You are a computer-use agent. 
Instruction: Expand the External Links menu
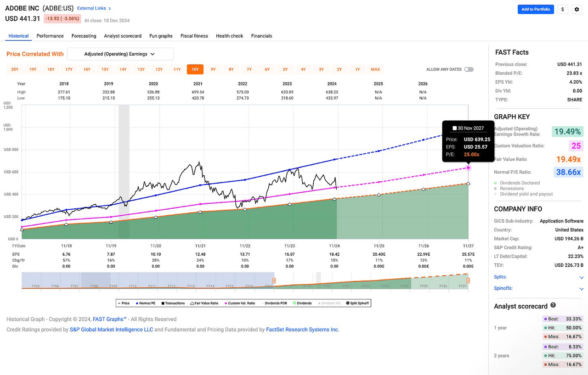(x=94, y=8)
